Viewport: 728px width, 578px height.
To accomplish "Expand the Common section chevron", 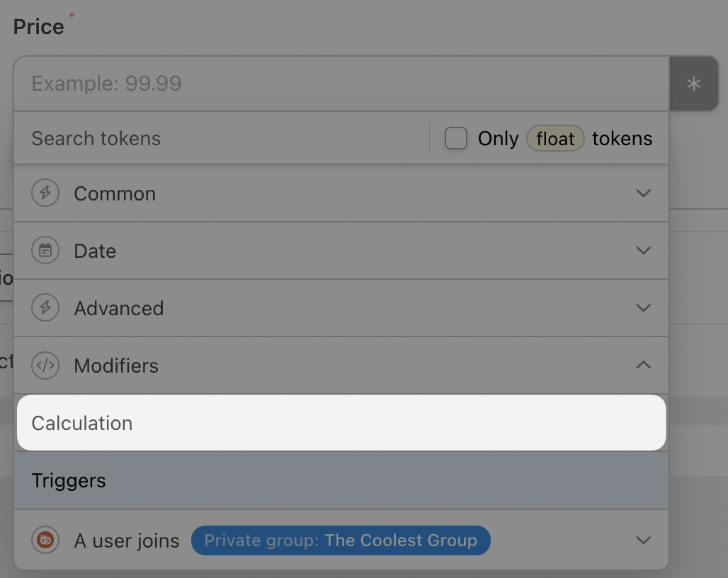I will (643, 193).
